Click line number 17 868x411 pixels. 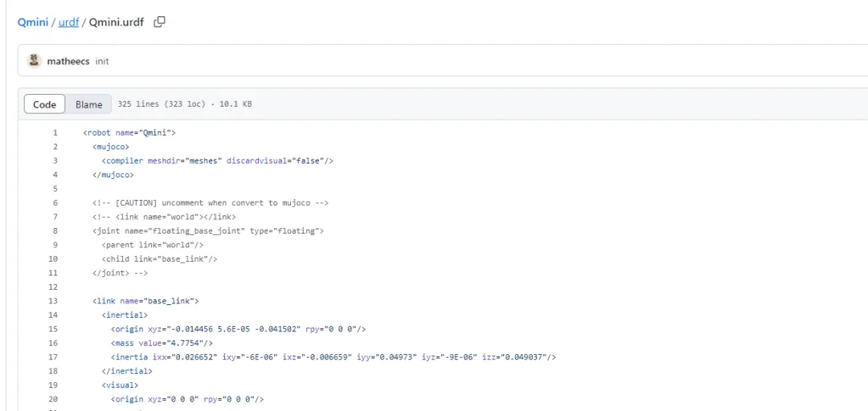(53, 356)
